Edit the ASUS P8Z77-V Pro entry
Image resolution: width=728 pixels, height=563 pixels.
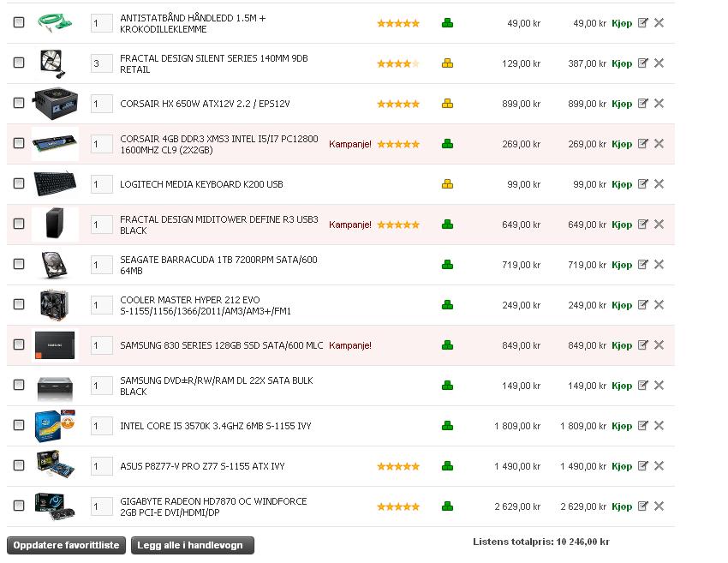[x=642, y=465]
